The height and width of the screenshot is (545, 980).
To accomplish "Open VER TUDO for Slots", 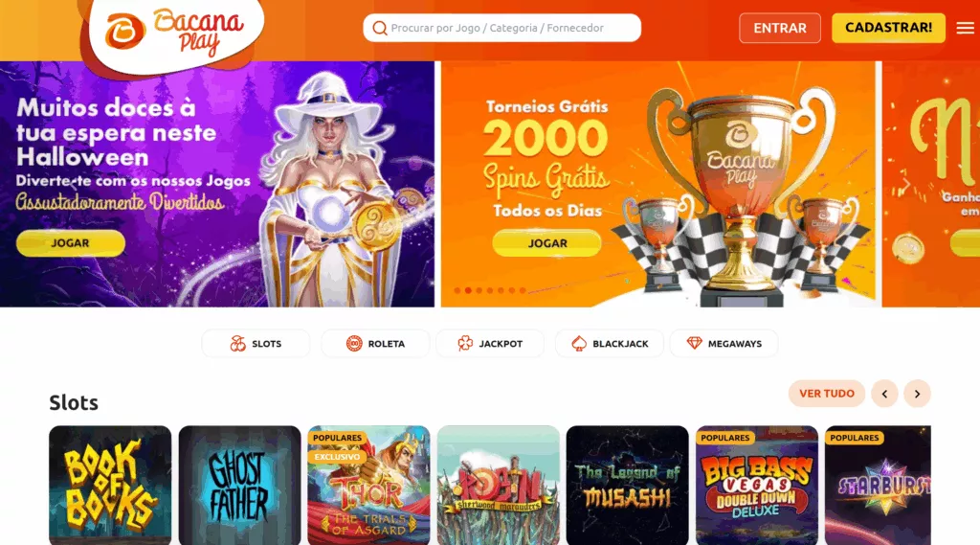I will click(x=826, y=394).
